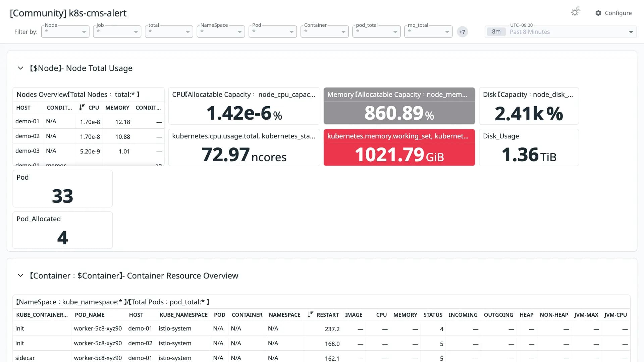Collapse the Container Resource Overview section
This screenshot has height=362, width=644.
(20, 276)
